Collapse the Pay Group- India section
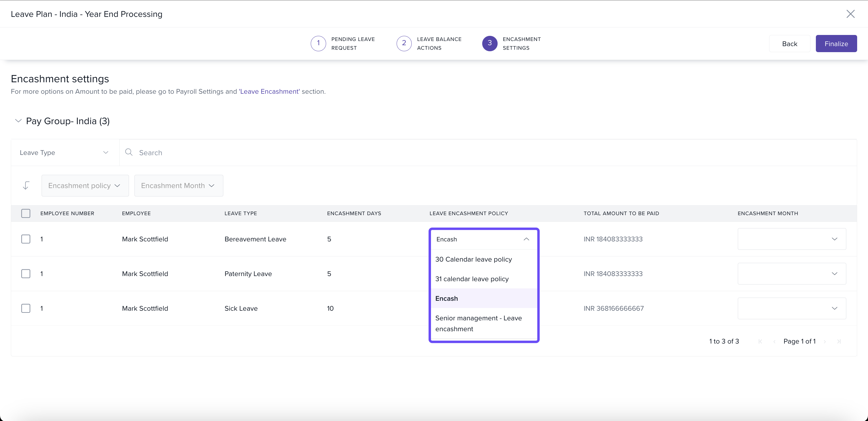This screenshot has width=868, height=421. tap(18, 121)
